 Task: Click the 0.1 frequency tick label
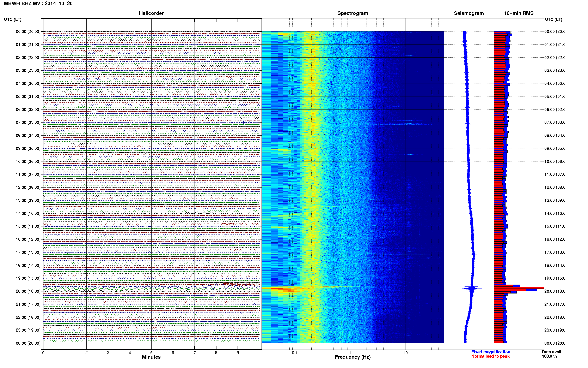(295, 353)
